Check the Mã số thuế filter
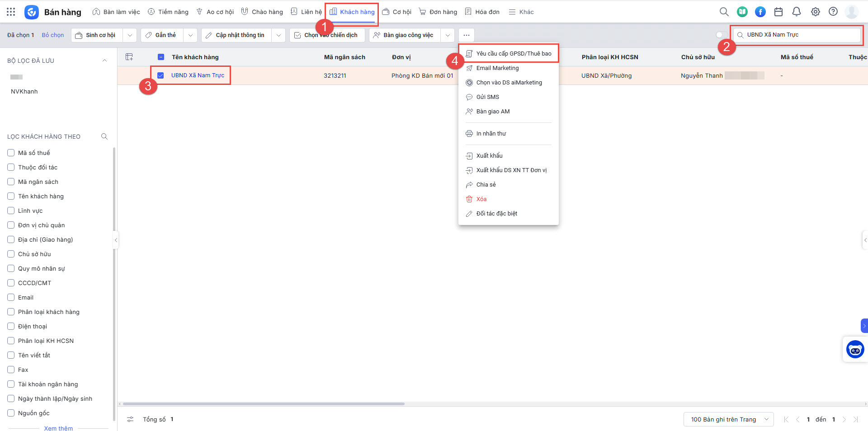Screen dimensions: 868x431 point(11,153)
